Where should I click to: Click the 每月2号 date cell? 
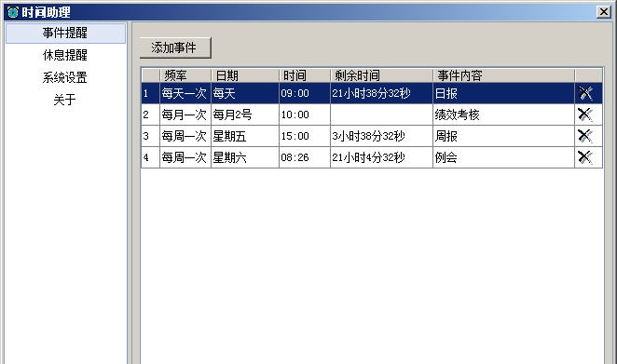point(245,115)
